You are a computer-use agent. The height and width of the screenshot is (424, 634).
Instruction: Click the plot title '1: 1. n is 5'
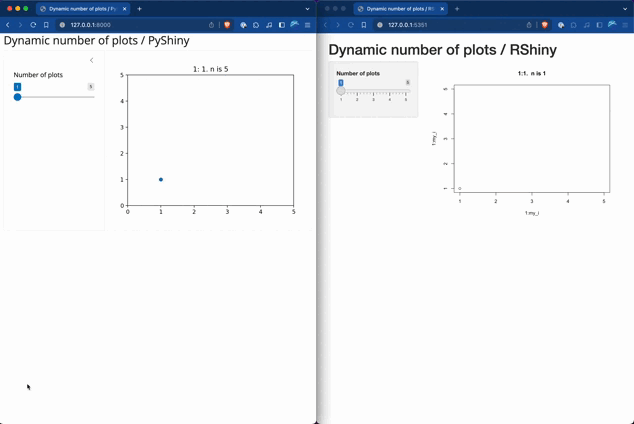click(211, 69)
